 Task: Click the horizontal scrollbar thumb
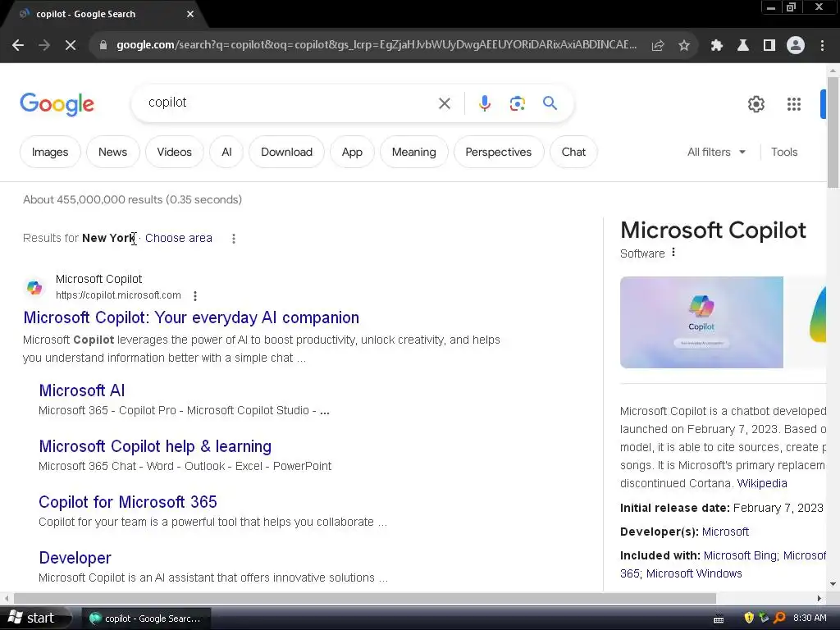[x=365, y=598]
